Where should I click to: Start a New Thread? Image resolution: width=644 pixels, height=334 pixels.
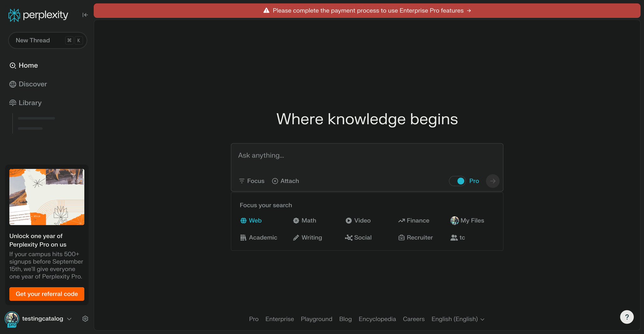(47, 40)
